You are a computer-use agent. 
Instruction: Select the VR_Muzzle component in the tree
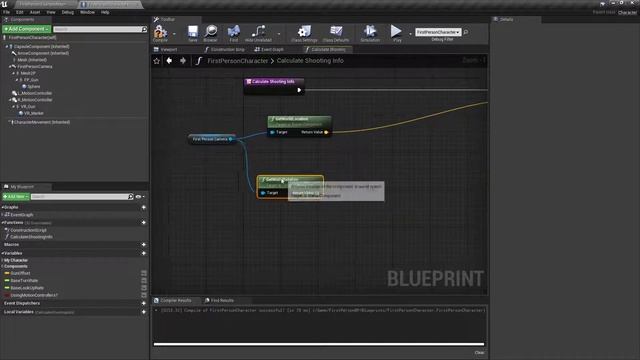[x=33, y=113]
